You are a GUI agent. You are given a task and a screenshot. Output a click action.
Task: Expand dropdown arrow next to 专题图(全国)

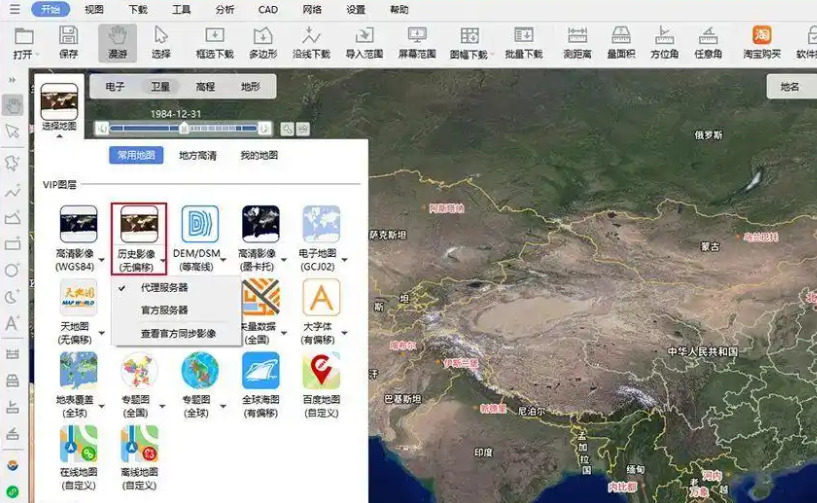click(163, 406)
